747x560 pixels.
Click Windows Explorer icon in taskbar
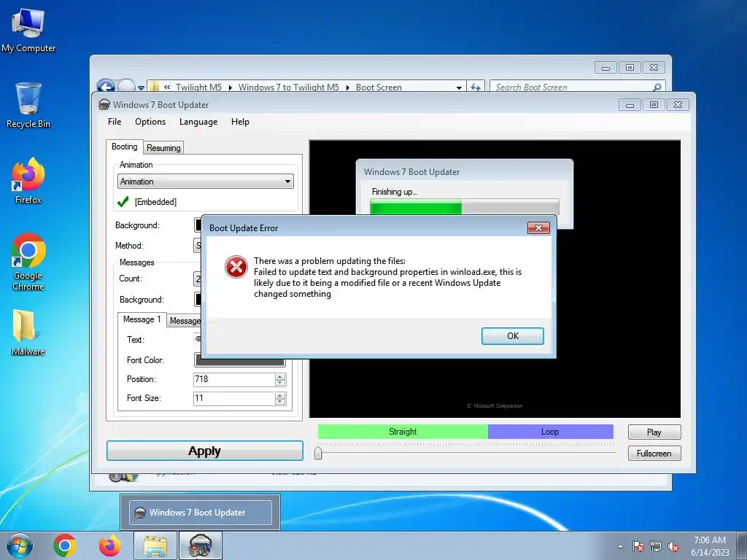point(155,545)
